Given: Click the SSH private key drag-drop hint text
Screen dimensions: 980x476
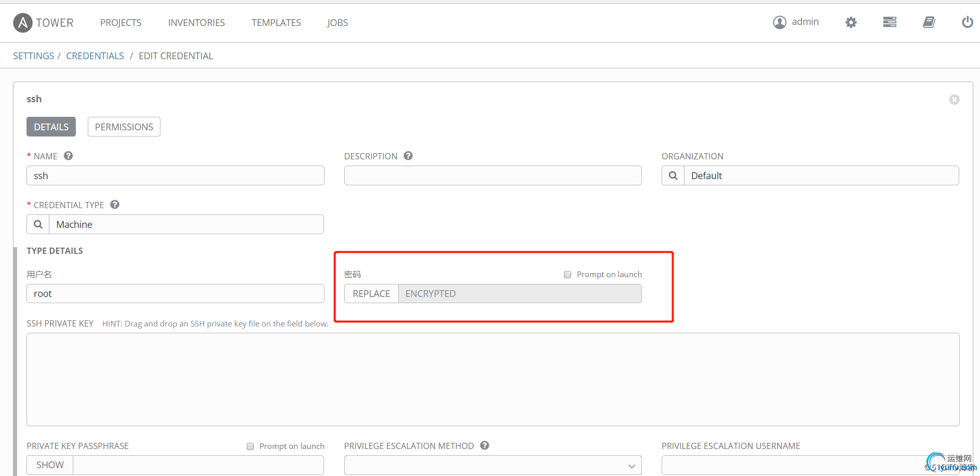Looking at the screenshot, I should pos(216,324).
